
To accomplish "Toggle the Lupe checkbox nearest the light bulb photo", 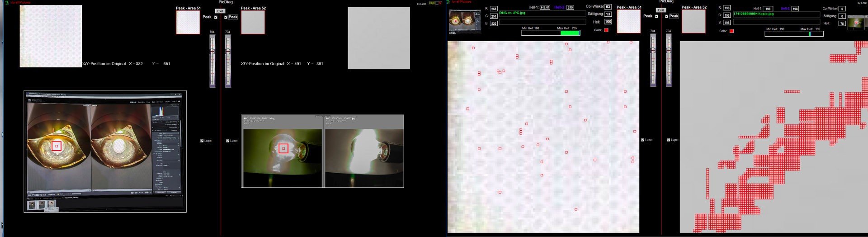I will 228,141.
